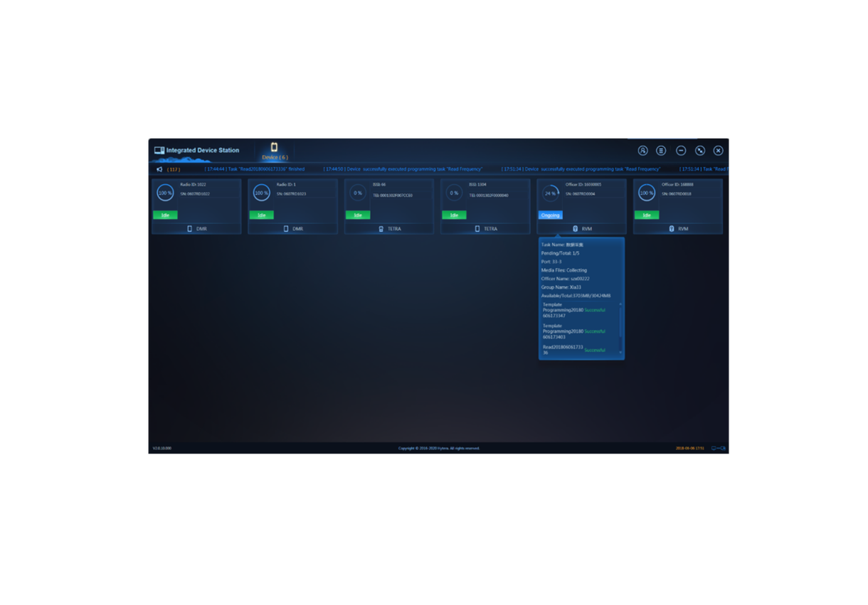Image resolution: width=868 pixels, height=605 pixels.
Task: Click the DMR device icon for Radio 1022
Action: (x=189, y=229)
